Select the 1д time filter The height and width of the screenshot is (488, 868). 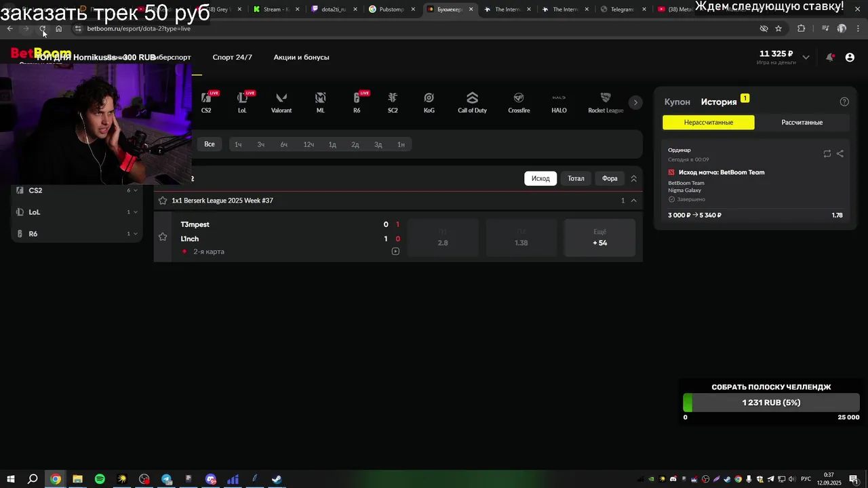tap(332, 144)
